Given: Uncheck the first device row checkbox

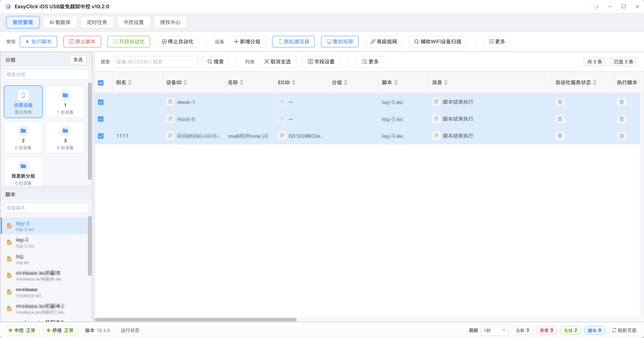Looking at the screenshot, I should pos(101,102).
